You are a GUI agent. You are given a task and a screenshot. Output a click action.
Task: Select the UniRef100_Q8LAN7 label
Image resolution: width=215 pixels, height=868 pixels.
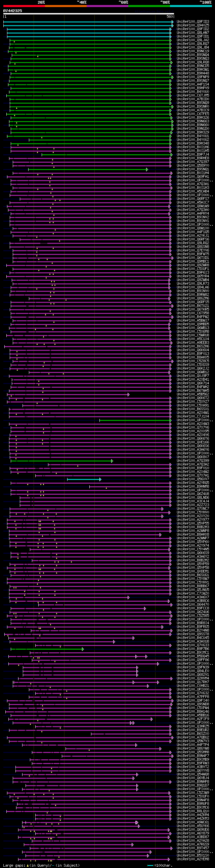(193, 33)
